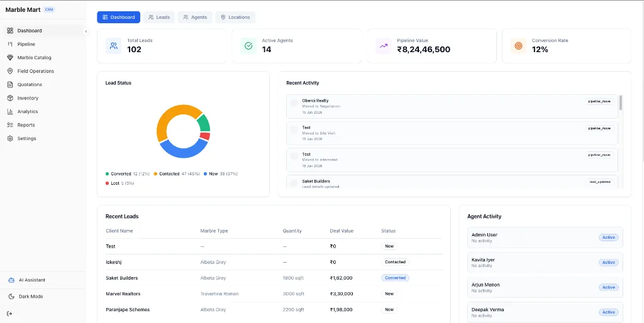Click the Pipeline sidebar icon
644x323 pixels.
(x=10, y=45)
